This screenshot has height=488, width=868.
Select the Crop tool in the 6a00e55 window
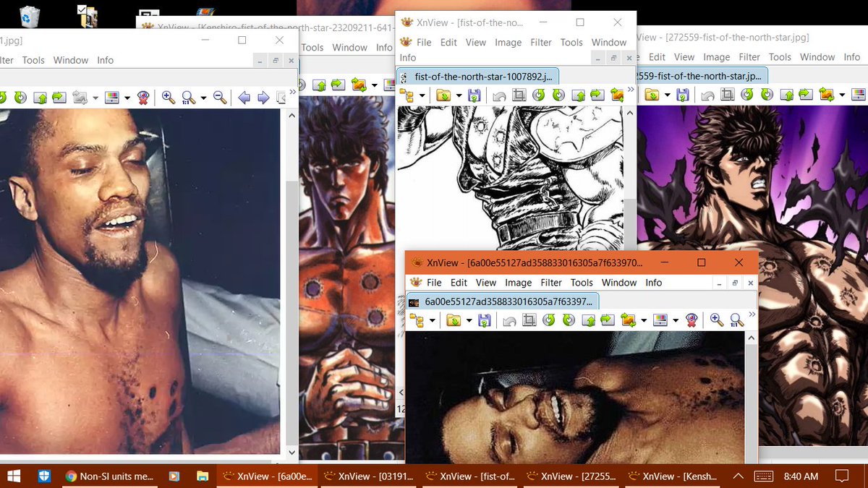[x=529, y=320]
